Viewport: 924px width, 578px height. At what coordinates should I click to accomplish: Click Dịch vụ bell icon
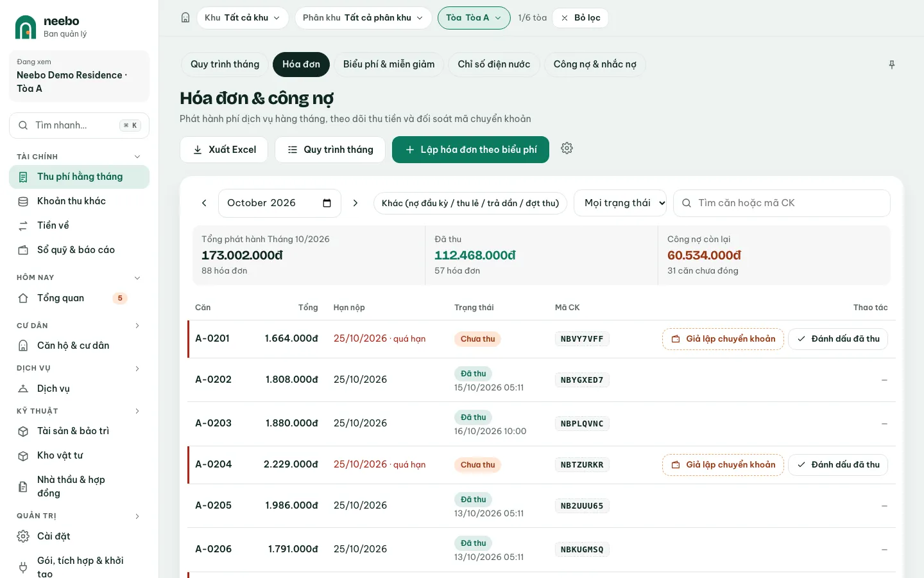click(23, 389)
